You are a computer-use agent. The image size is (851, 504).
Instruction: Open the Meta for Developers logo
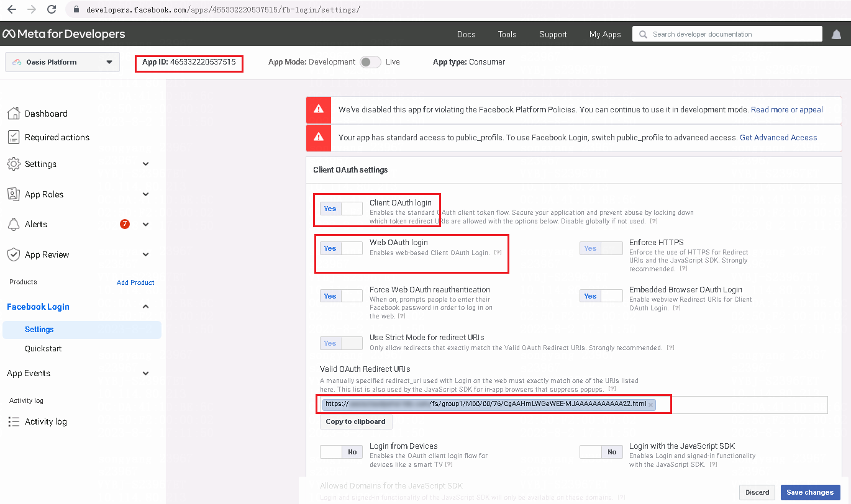click(64, 34)
